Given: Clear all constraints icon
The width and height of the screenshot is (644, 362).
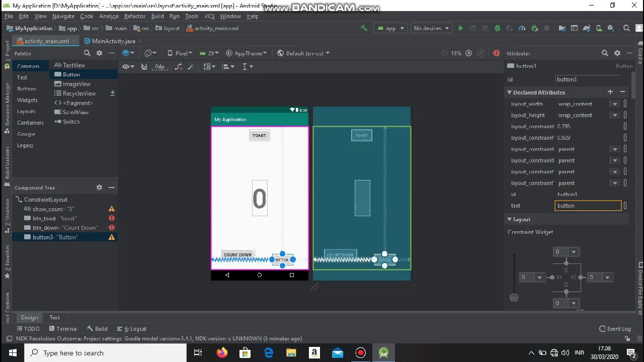Looking at the screenshot, I should [x=178, y=66].
